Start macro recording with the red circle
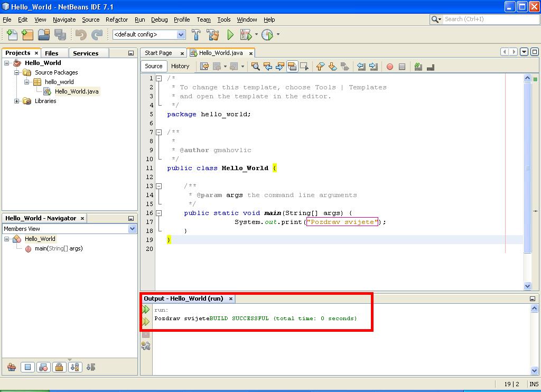Screen dimensions: 541x392 [x=390, y=67]
